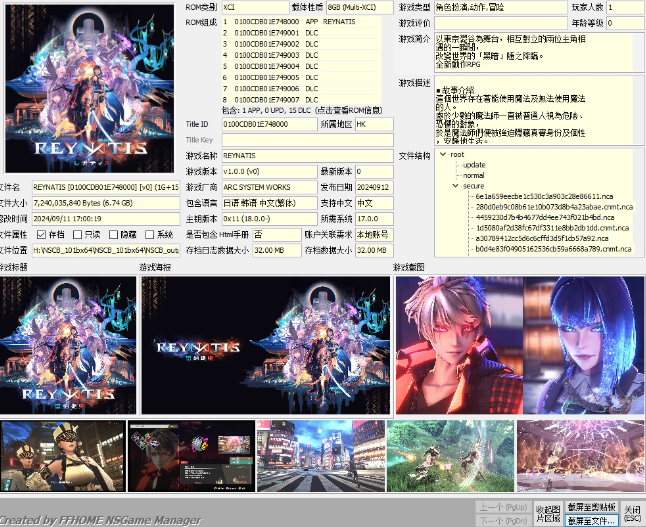Click the empty 游戏评价 field
This screenshot has width=646, height=527.
click(501, 23)
